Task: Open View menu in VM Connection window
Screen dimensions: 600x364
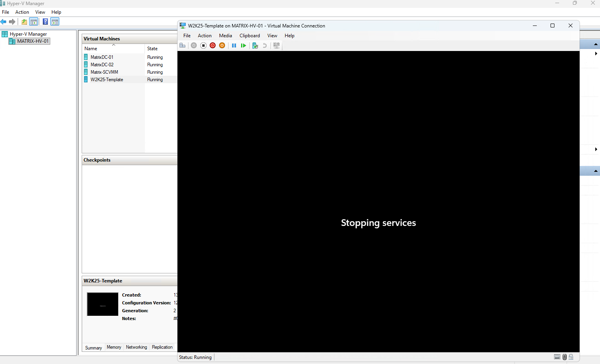Action: point(272,36)
